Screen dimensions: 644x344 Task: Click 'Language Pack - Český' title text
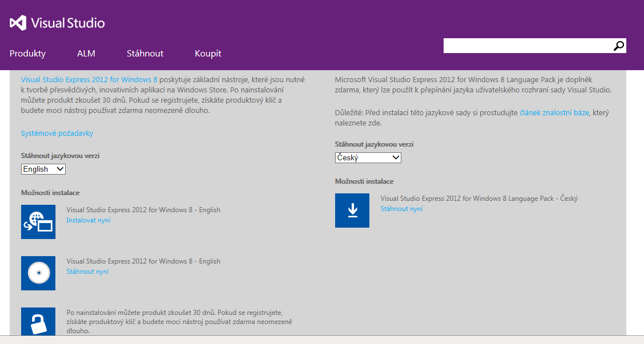click(x=479, y=199)
